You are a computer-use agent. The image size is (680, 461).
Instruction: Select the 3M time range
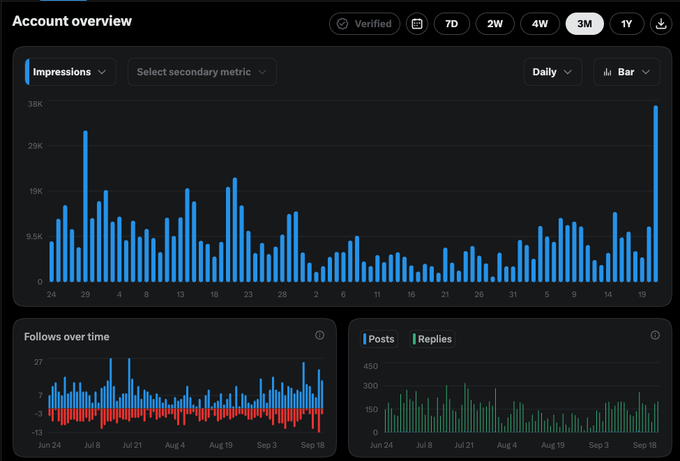(x=585, y=24)
